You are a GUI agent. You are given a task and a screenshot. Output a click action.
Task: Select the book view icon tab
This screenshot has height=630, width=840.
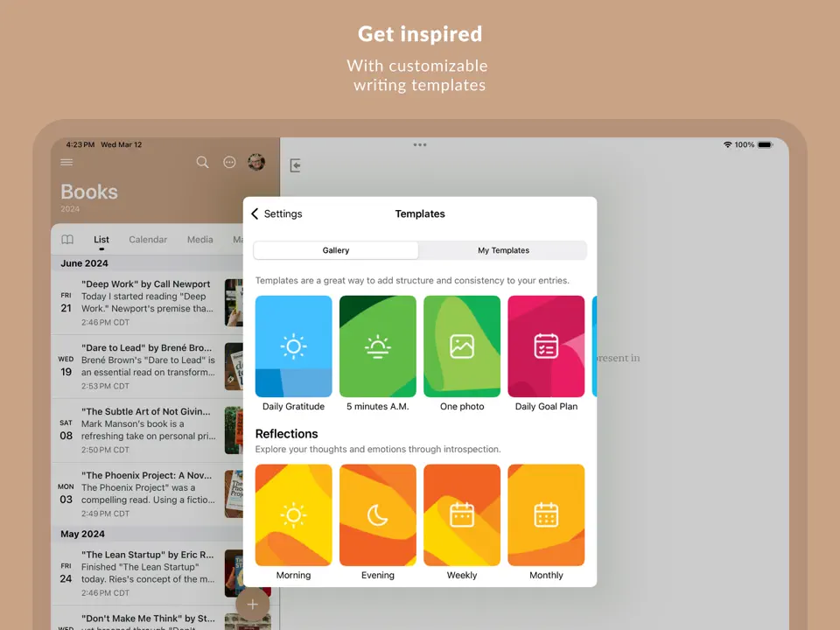coord(67,240)
